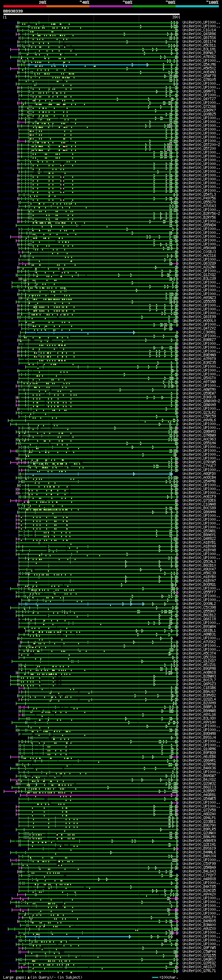Select the UniRef100_Q59EW7 label
This screenshot has height=980, width=222.
coord(199,394)
